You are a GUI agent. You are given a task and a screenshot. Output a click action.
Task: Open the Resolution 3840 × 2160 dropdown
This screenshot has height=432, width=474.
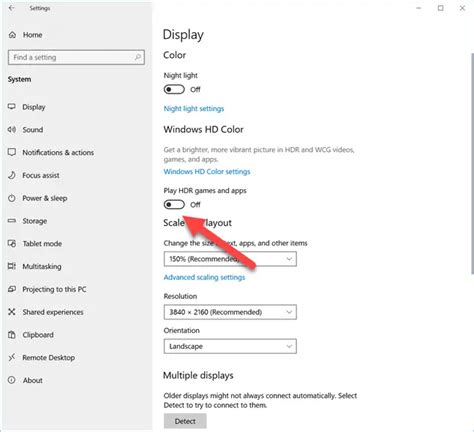tap(230, 312)
